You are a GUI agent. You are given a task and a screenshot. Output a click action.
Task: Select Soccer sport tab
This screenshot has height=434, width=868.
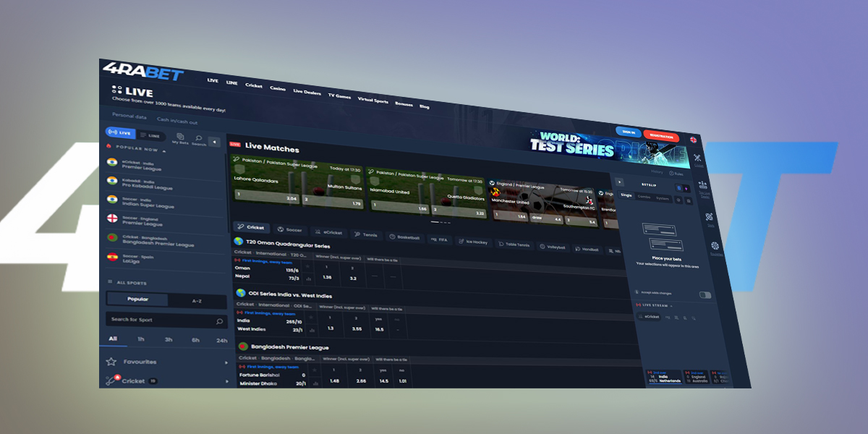pos(289,229)
